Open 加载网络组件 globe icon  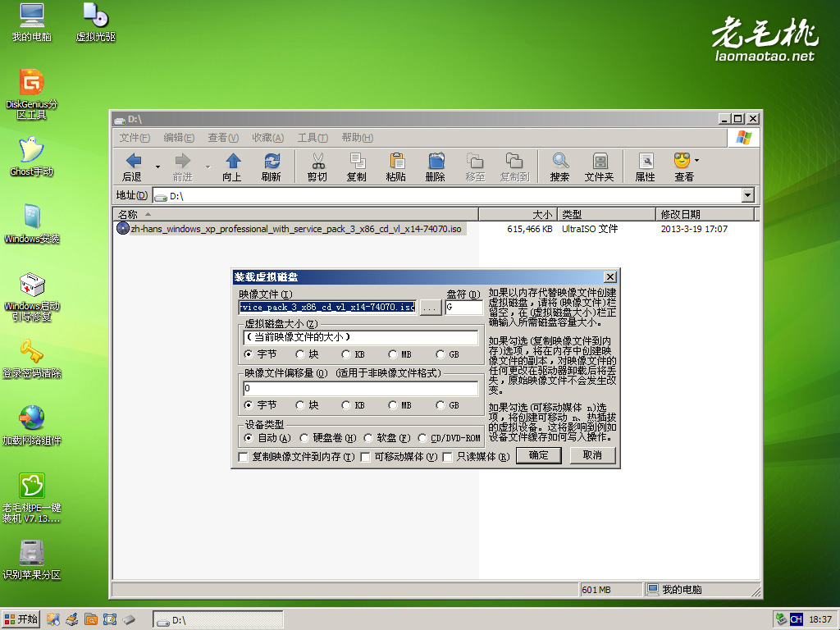pos(32,426)
